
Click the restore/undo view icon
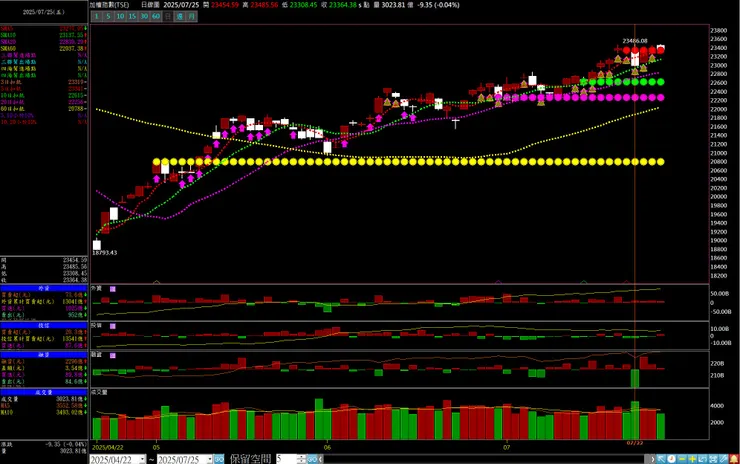703,459
